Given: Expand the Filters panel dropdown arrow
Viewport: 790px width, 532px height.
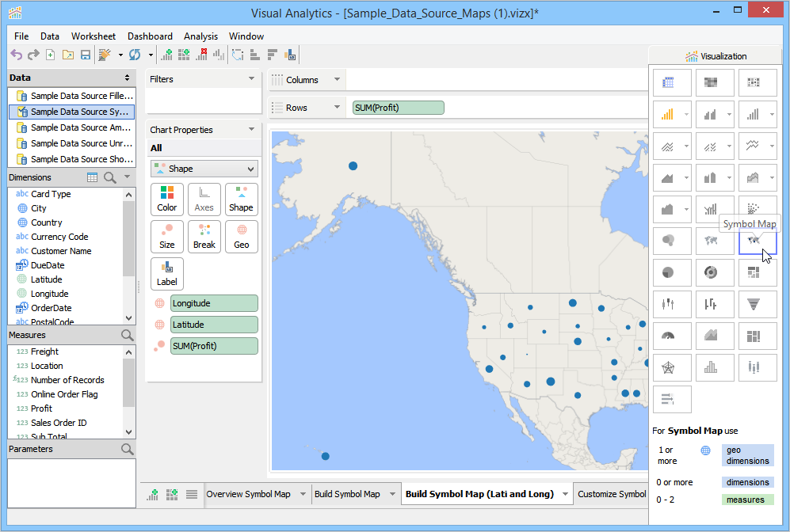Looking at the screenshot, I should (x=252, y=79).
